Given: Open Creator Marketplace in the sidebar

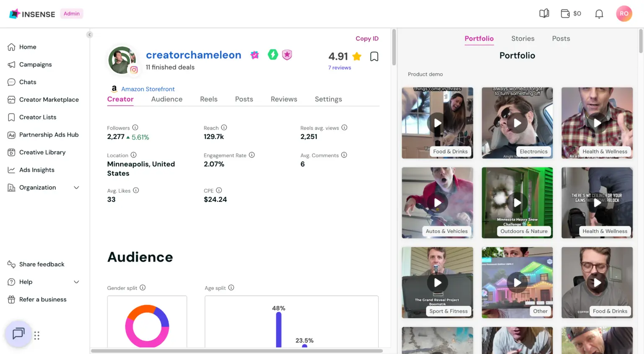Looking at the screenshot, I should [x=43, y=100].
